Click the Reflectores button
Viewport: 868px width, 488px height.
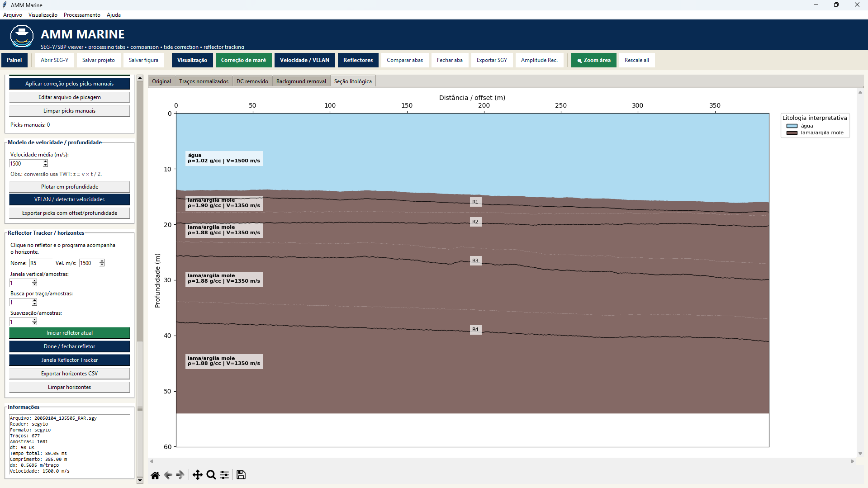(358, 60)
